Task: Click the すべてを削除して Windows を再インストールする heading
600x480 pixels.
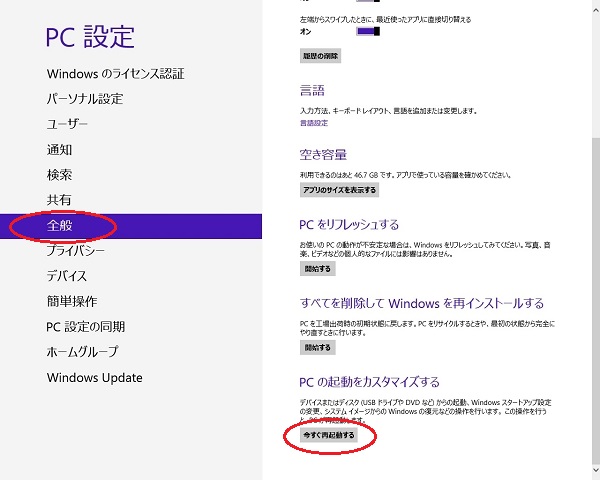Action: tap(422, 303)
